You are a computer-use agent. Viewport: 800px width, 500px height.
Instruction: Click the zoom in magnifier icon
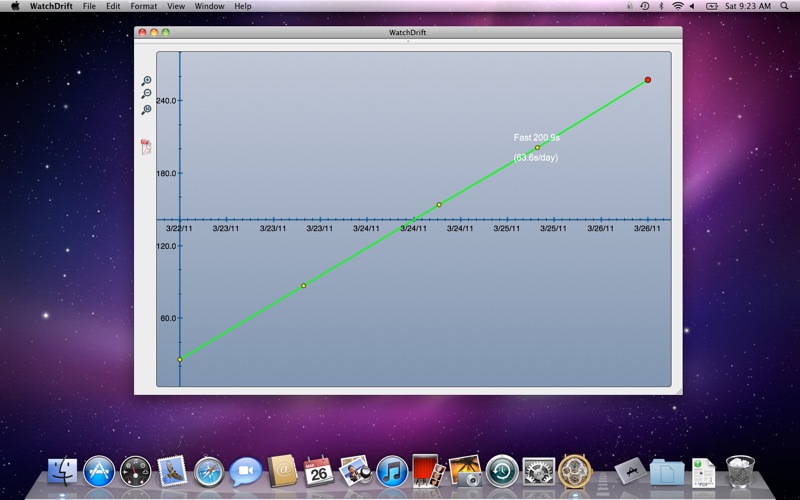pyautogui.click(x=146, y=81)
